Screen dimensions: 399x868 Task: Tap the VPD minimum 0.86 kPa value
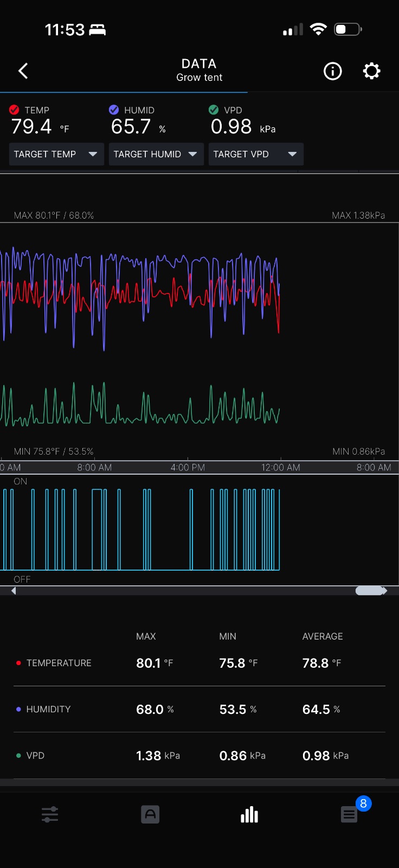pos(242,756)
